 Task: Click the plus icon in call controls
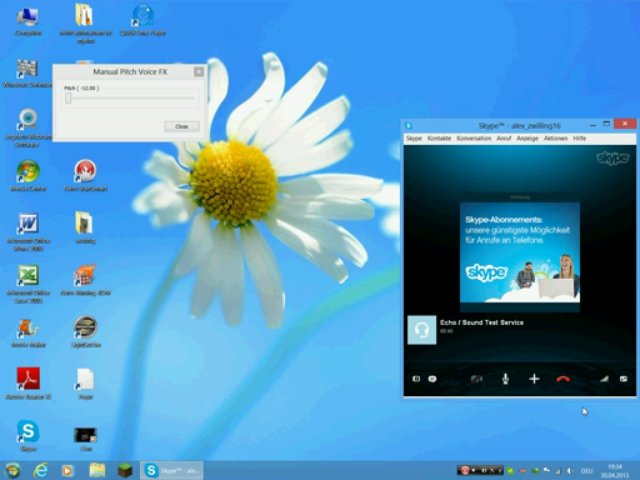pyautogui.click(x=534, y=379)
